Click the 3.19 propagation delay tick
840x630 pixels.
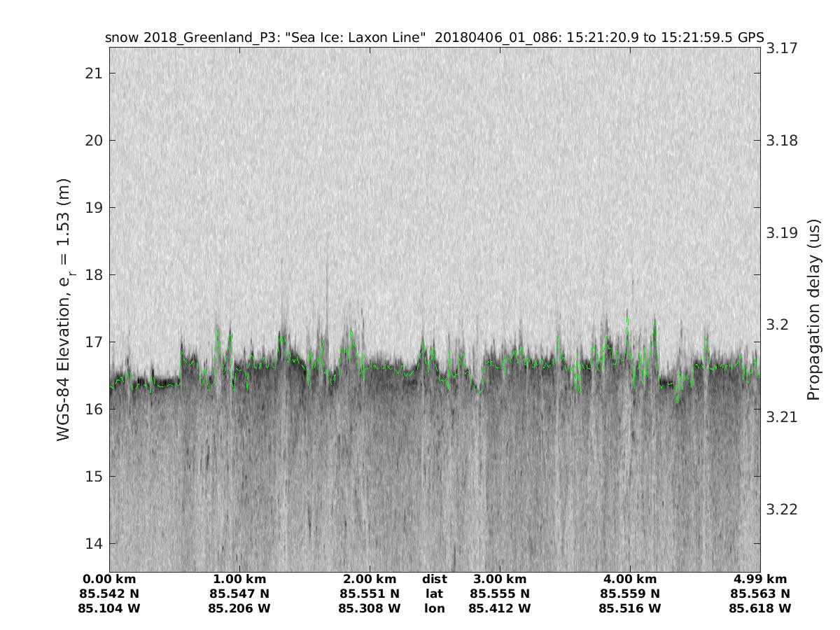(x=782, y=232)
